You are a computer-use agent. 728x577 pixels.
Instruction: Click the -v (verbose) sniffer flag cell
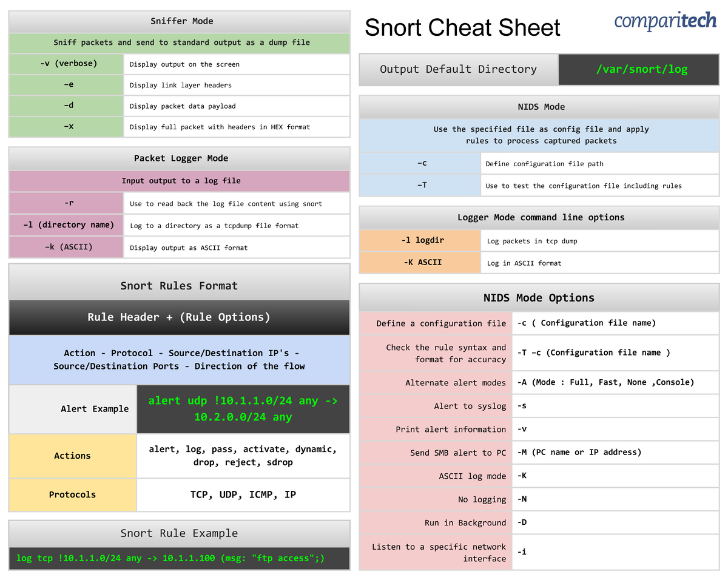(x=66, y=63)
